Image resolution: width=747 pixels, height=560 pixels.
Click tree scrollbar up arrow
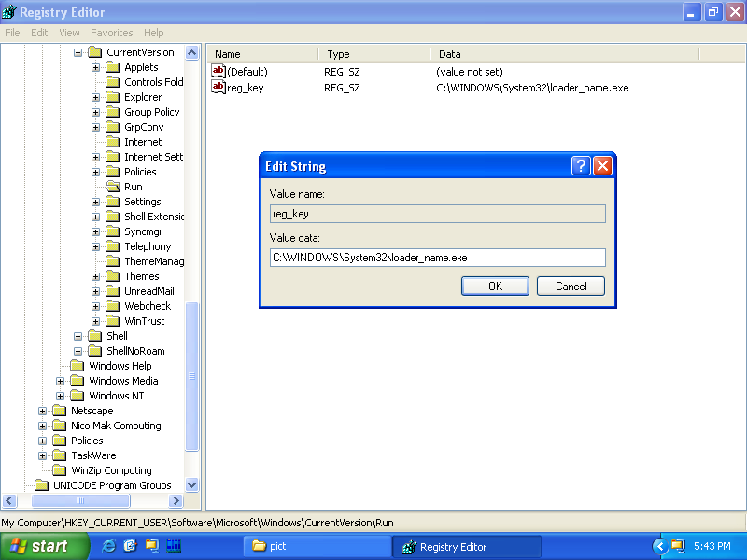pyautogui.click(x=192, y=52)
